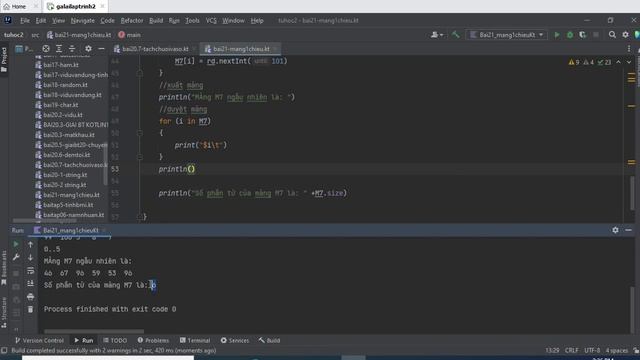Switch to the bai20.7-tachchuoivaso.kt editor tab

[155, 49]
